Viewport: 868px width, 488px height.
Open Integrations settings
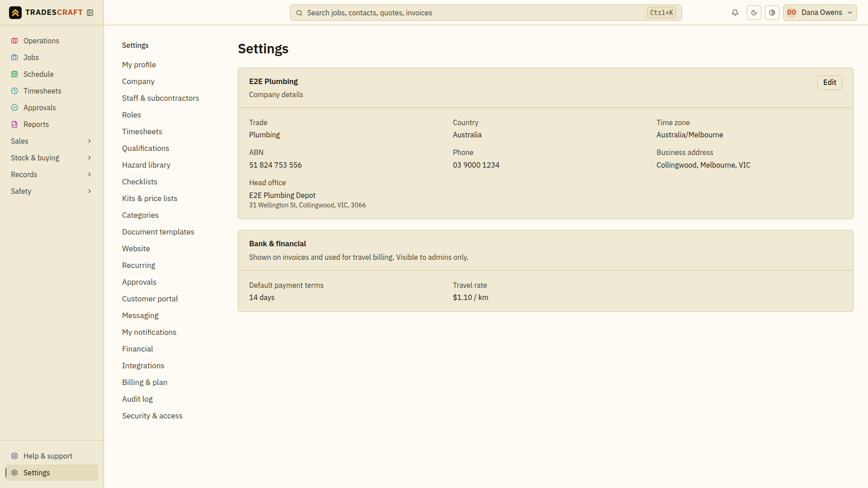pyautogui.click(x=143, y=366)
